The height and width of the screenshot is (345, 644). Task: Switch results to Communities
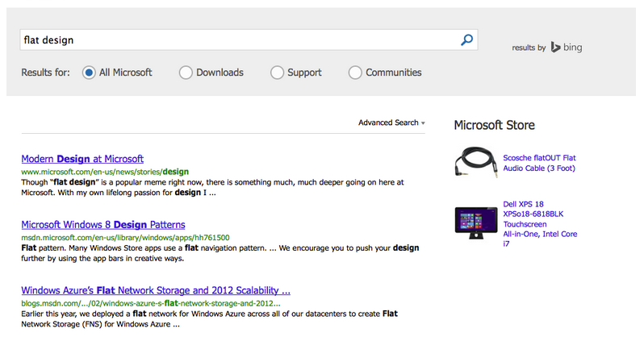click(355, 73)
